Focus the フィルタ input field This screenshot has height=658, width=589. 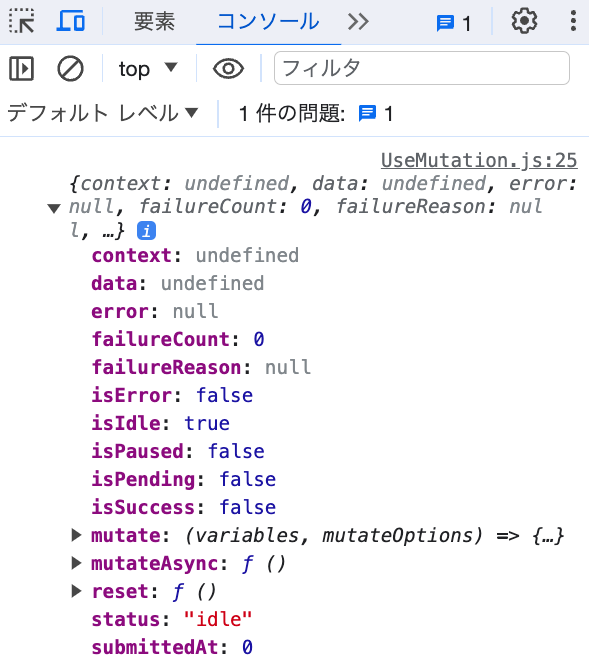(422, 68)
